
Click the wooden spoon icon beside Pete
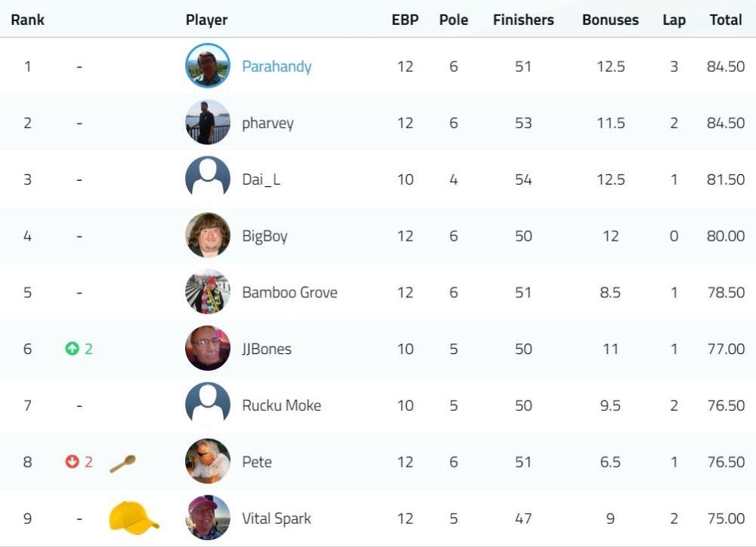pyautogui.click(x=123, y=464)
